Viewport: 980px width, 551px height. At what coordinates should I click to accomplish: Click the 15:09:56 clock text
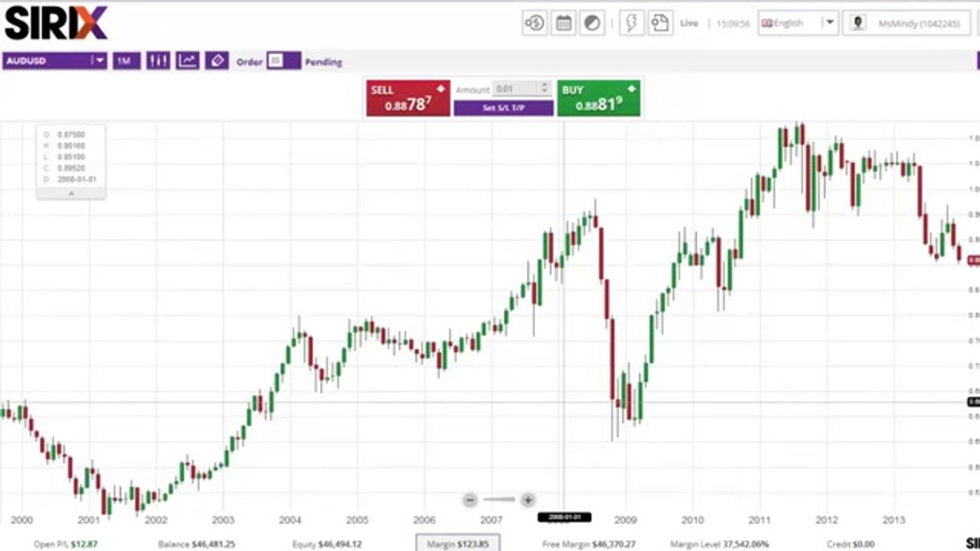[733, 23]
